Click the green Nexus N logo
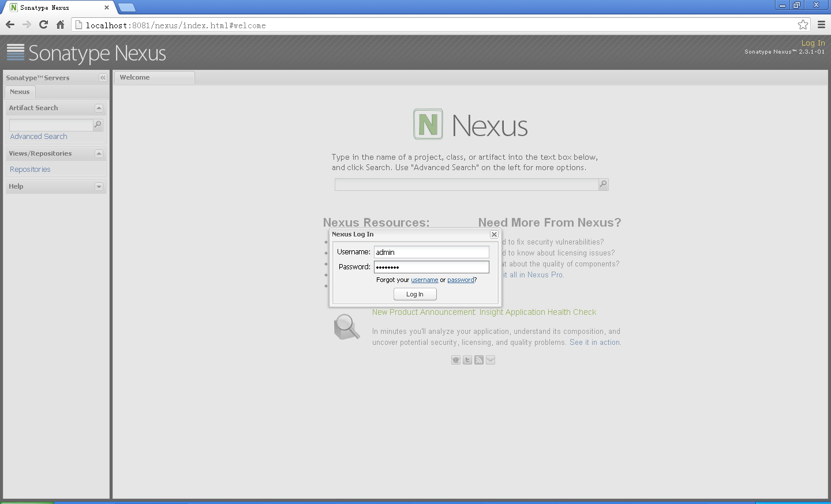Image resolution: width=831 pixels, height=504 pixels. click(x=428, y=124)
